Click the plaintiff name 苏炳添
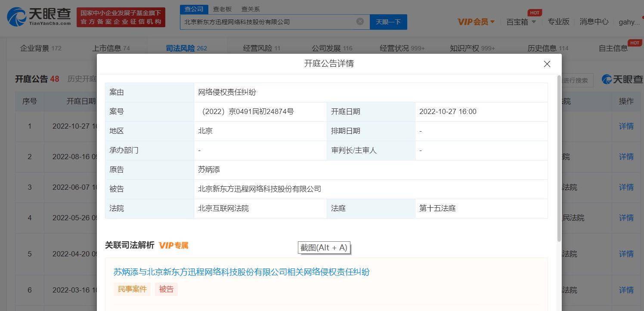644x311 pixels. tap(209, 170)
